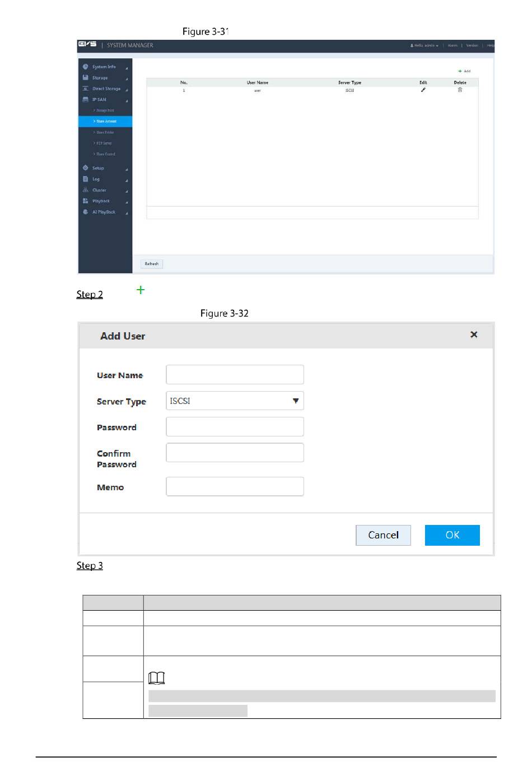Select Share Account submenu item
Screen dimensions: 532x767
(x=105, y=121)
